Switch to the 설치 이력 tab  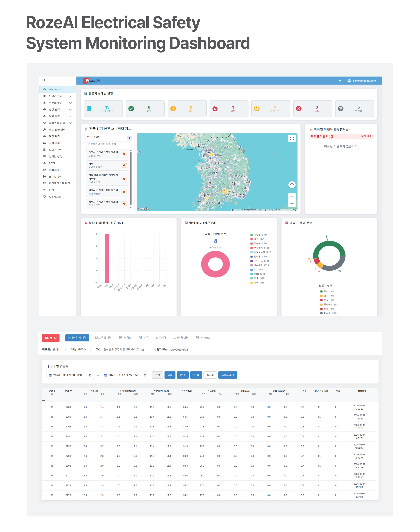[x=161, y=338]
